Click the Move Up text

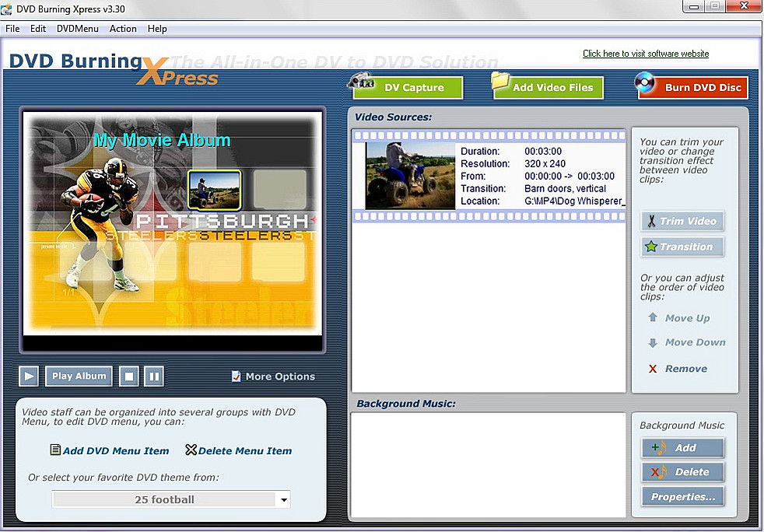coord(688,318)
